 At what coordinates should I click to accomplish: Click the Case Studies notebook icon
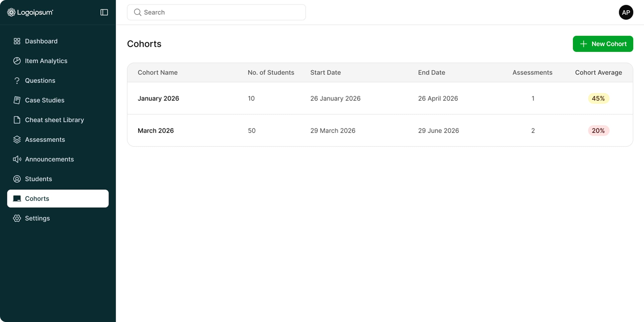17,100
